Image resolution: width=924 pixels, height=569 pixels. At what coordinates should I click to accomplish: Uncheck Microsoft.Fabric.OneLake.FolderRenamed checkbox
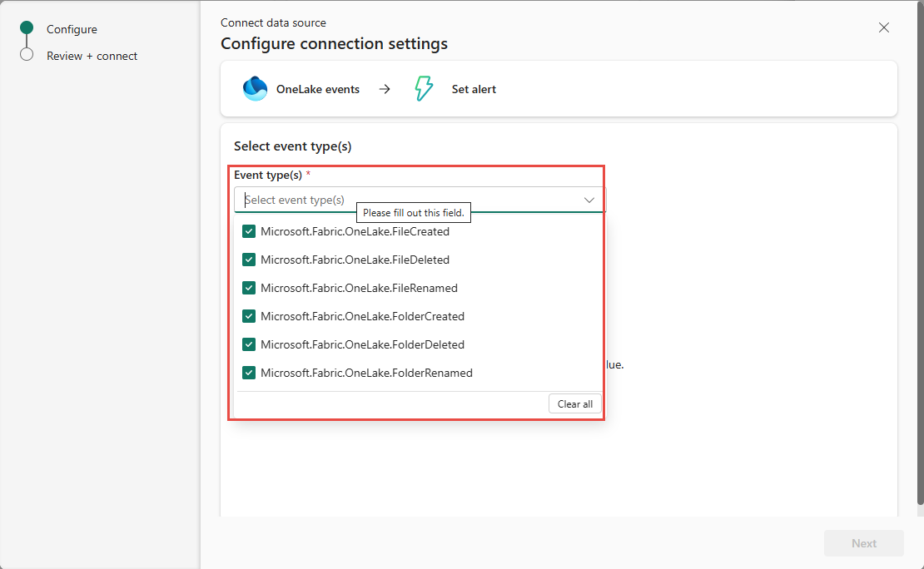(x=249, y=373)
